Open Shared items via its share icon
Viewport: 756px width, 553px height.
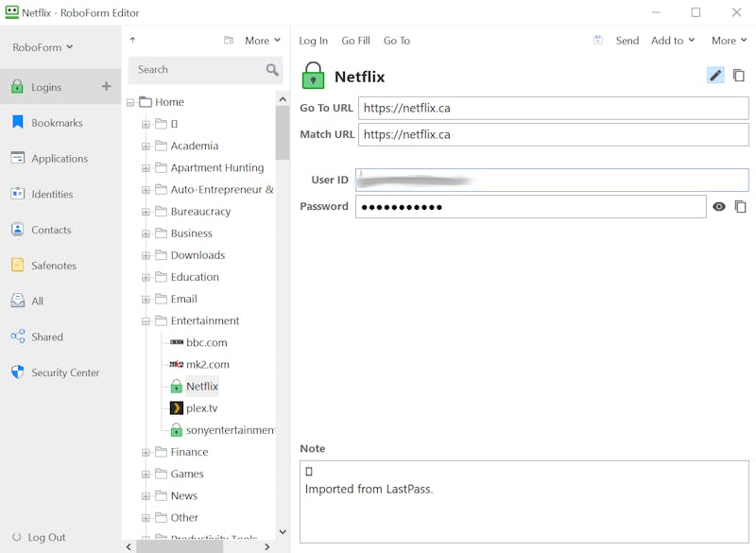pyautogui.click(x=17, y=336)
